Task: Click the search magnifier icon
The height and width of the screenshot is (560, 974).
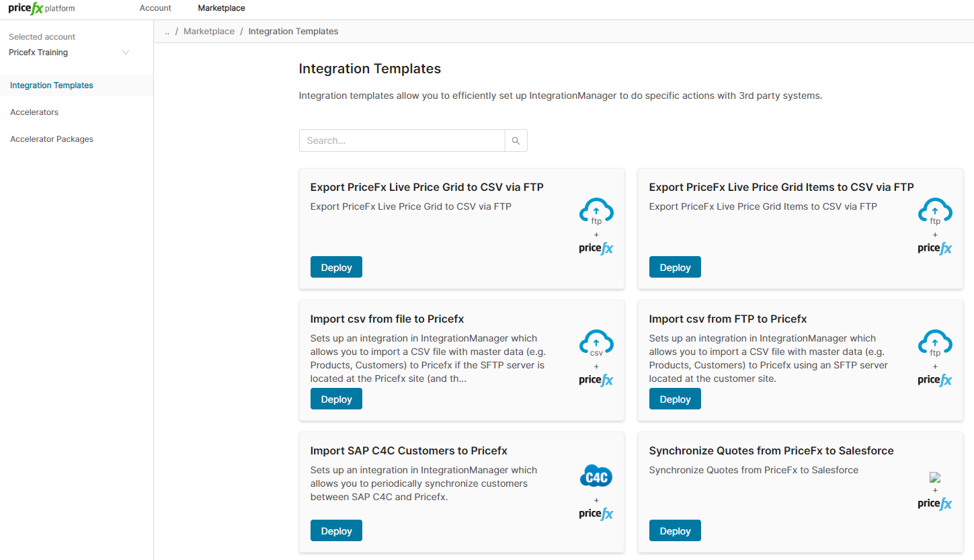Action: [x=516, y=141]
